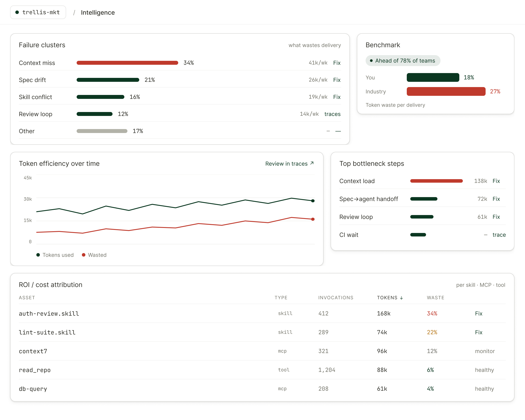
Task: Click the 18% You value
Action: (x=469, y=77)
